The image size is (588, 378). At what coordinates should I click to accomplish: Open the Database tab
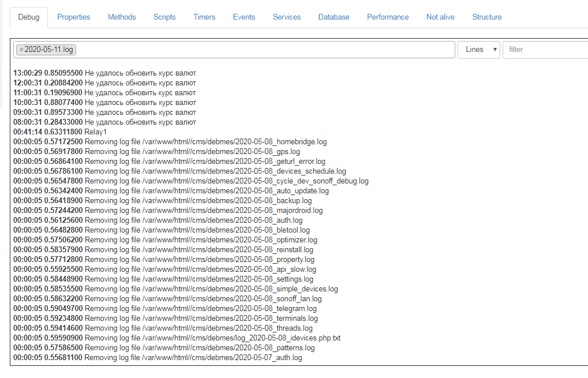334,17
